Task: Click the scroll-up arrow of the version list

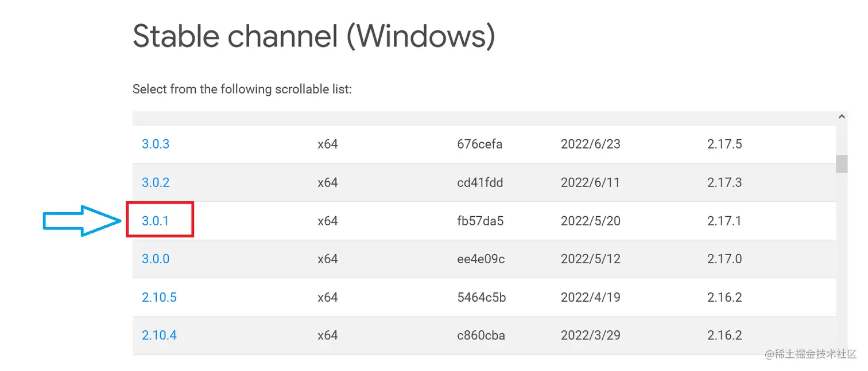Action: tap(842, 116)
